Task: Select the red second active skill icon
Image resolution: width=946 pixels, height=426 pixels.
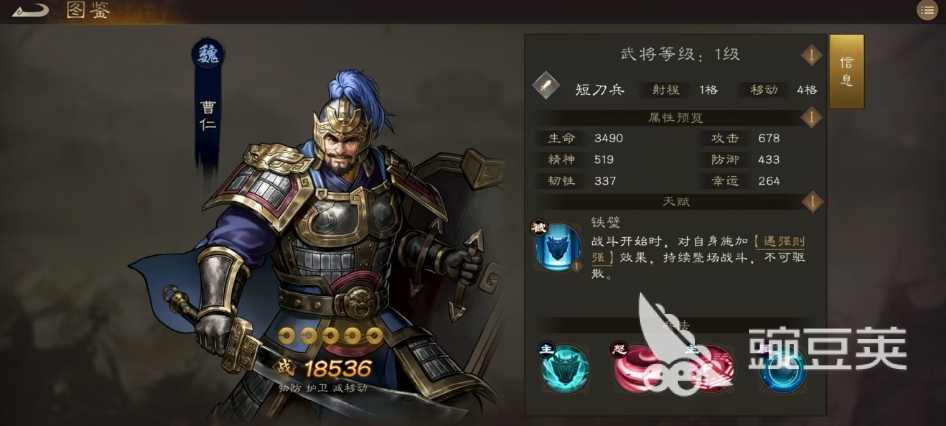Action: click(x=711, y=366)
